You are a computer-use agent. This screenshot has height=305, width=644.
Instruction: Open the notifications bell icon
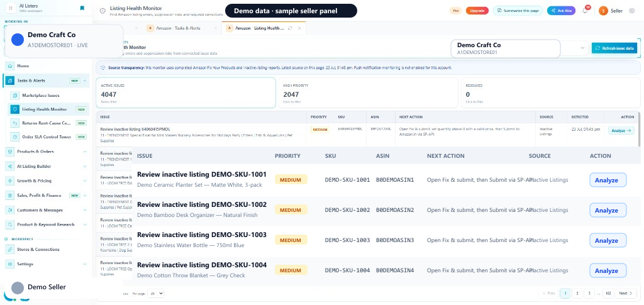(585, 11)
